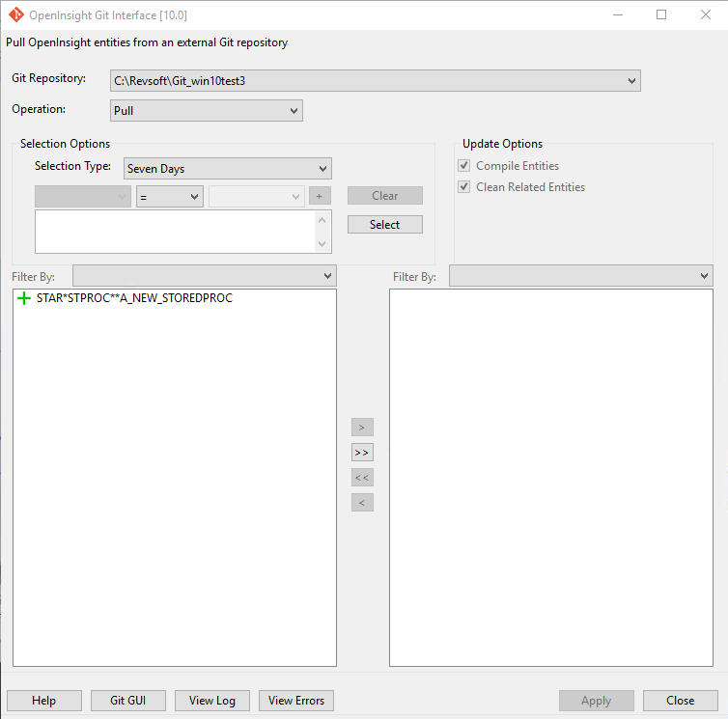Open the left list Filter By dropdown
This screenshot has width=728, height=719.
(205, 276)
